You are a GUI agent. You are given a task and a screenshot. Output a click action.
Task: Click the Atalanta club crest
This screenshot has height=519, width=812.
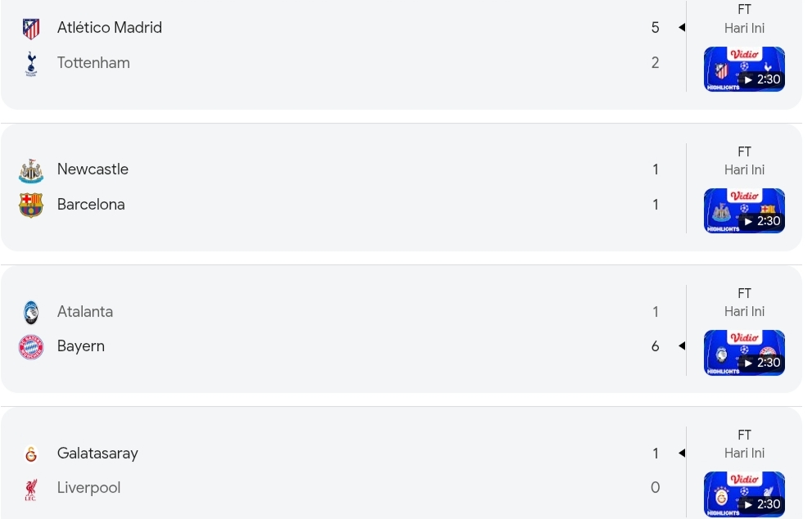pyautogui.click(x=31, y=313)
